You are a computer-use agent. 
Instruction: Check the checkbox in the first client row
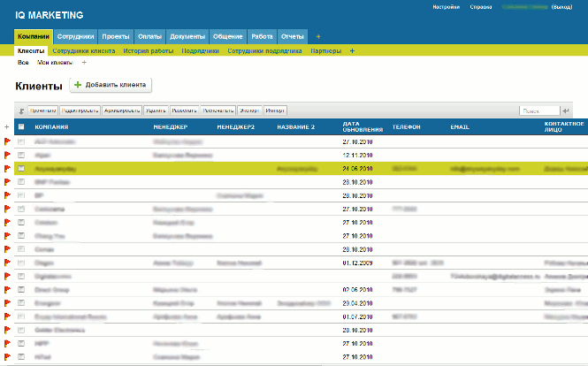point(21,141)
